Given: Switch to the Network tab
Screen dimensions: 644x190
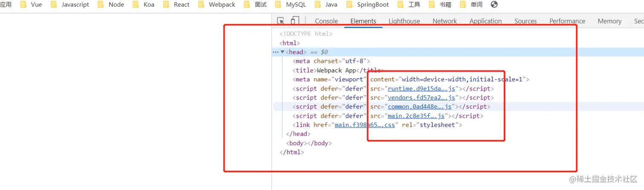Looking at the screenshot, I should (445, 21).
